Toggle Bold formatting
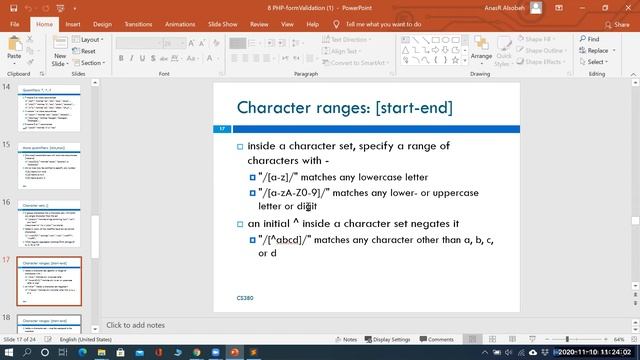Screen dimensions: 640x360 click(x=121, y=58)
